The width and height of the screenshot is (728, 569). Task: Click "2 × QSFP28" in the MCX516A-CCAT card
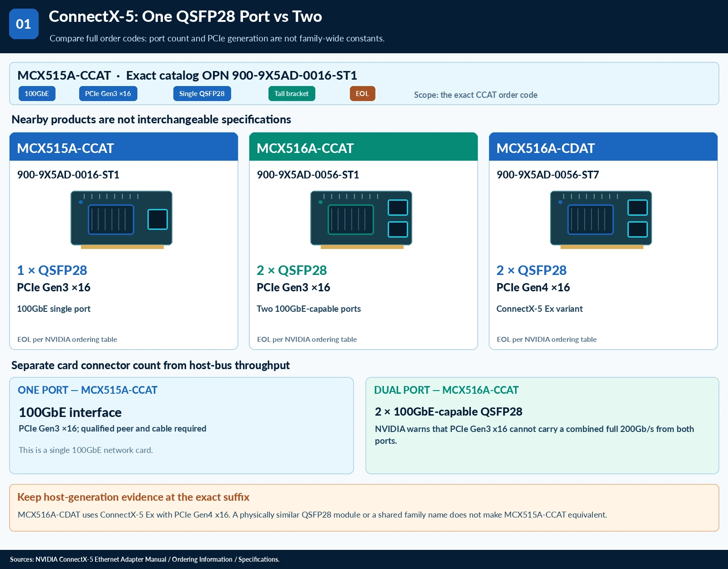pos(292,270)
